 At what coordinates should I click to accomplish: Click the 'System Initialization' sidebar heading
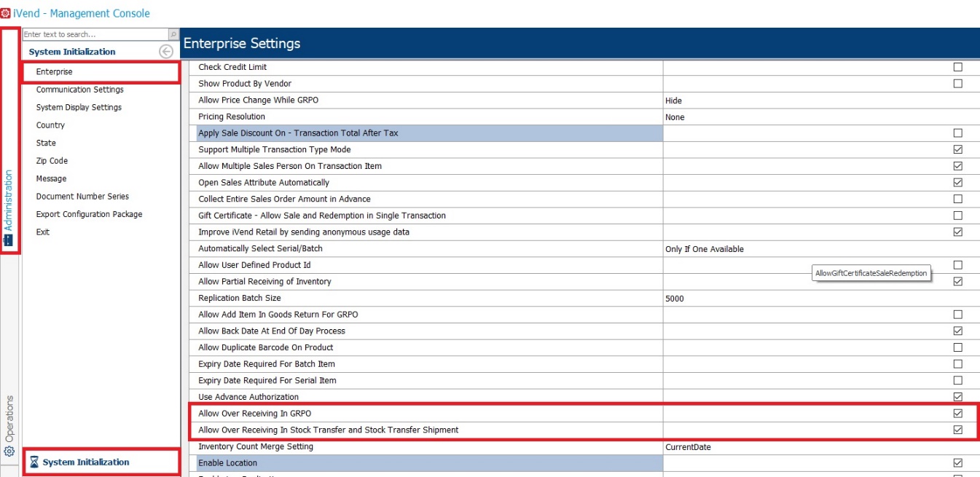pyautogui.click(x=72, y=52)
